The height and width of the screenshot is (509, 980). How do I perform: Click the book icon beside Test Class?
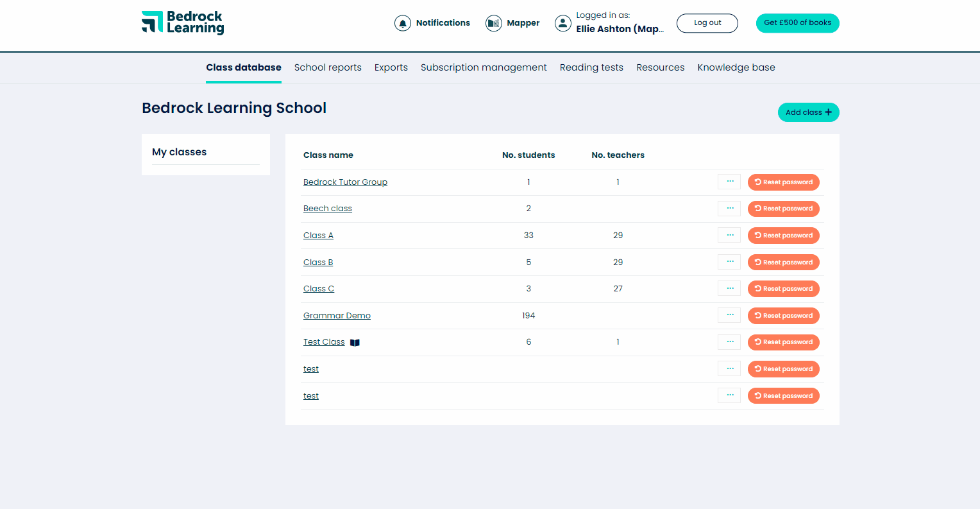click(x=355, y=343)
